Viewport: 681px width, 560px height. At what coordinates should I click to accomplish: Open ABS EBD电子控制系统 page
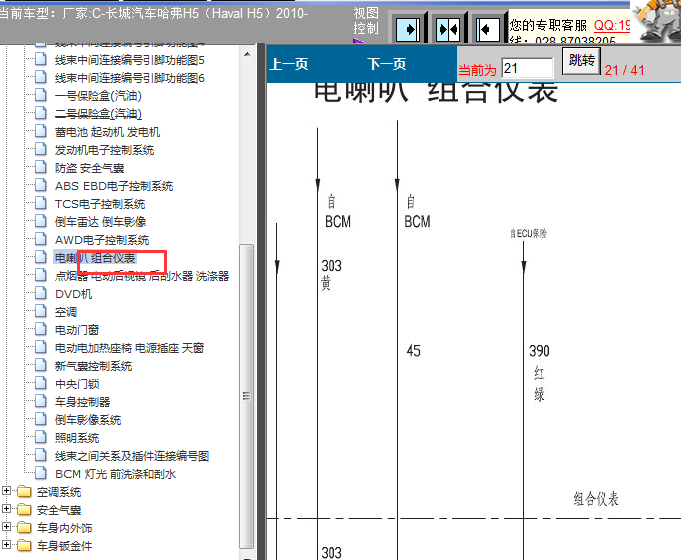tap(114, 186)
